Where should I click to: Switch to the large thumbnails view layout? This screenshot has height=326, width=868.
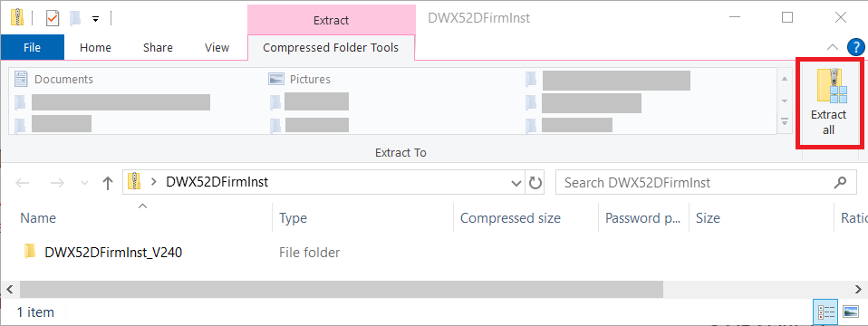(850, 312)
